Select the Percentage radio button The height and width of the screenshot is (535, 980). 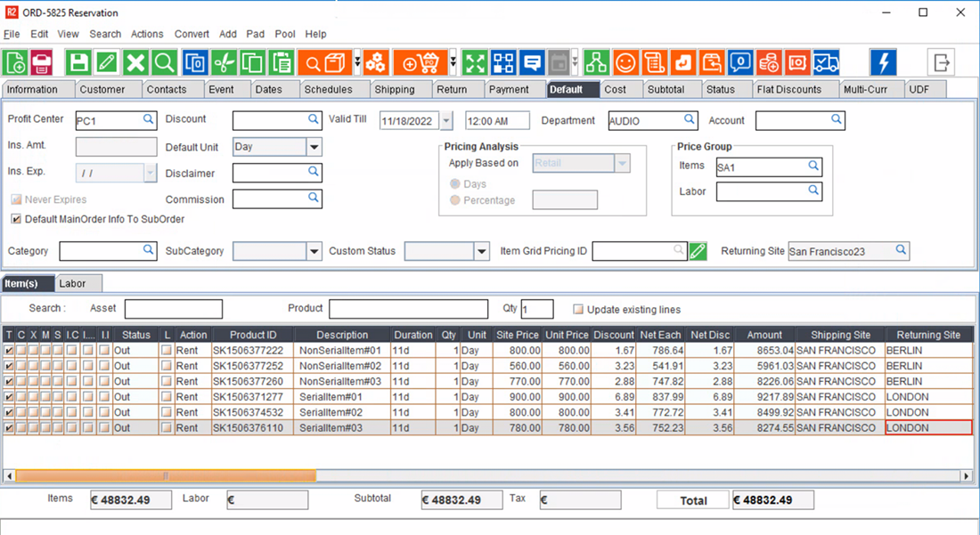click(455, 200)
